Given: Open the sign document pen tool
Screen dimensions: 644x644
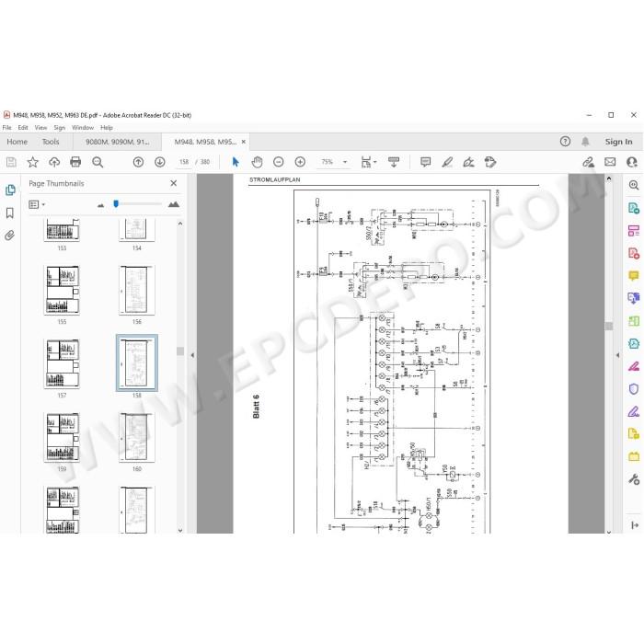Looking at the screenshot, I should click(468, 162).
